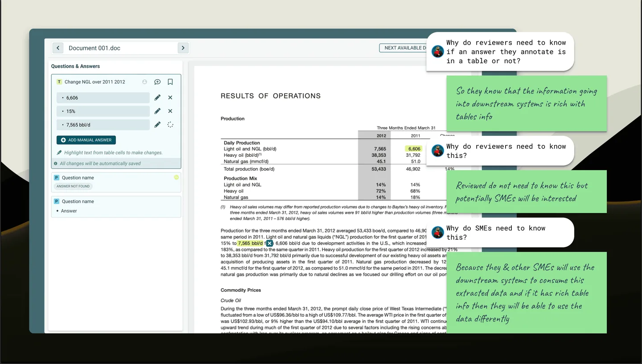Click info icon beside auto-save notice
Image resolution: width=642 pixels, height=364 pixels.
coord(56,164)
